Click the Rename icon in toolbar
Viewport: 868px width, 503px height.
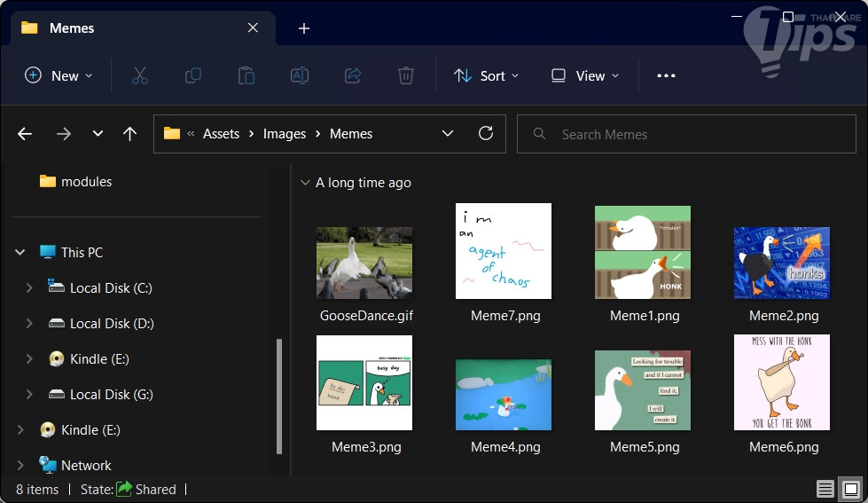tap(300, 76)
